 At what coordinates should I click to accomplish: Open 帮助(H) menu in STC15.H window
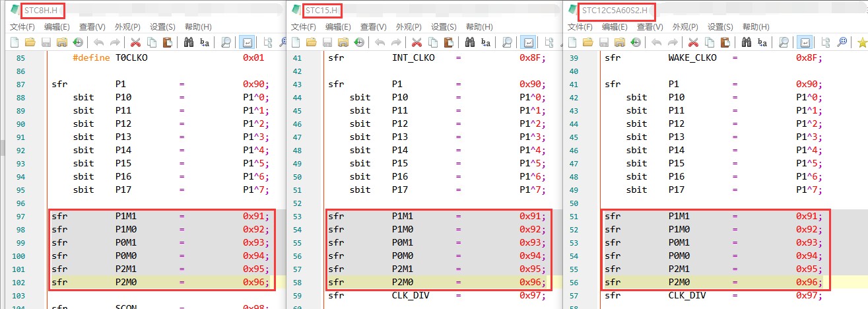tap(479, 27)
